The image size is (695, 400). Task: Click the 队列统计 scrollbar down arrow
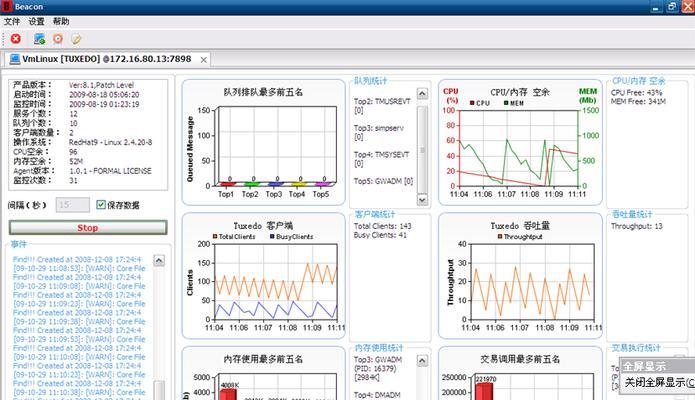pos(422,200)
